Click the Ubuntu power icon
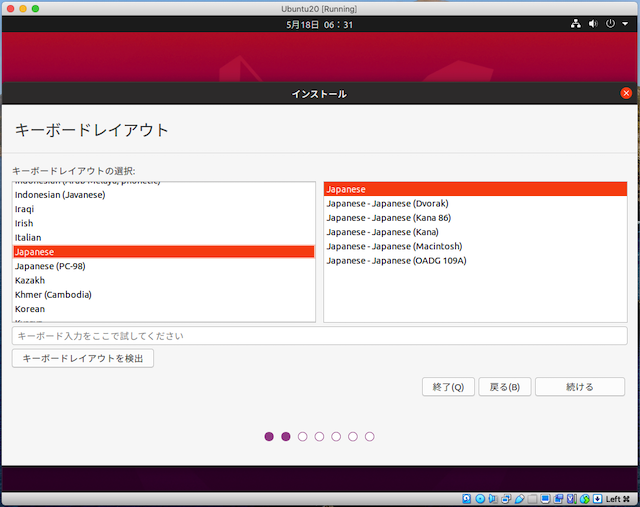The image size is (640, 507). click(610, 24)
